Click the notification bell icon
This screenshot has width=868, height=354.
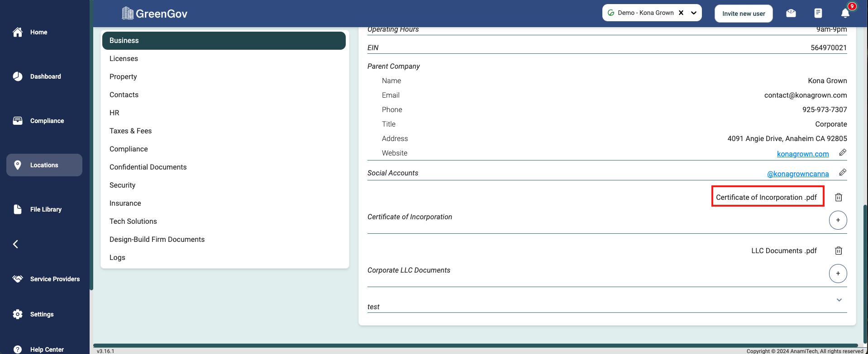845,13
